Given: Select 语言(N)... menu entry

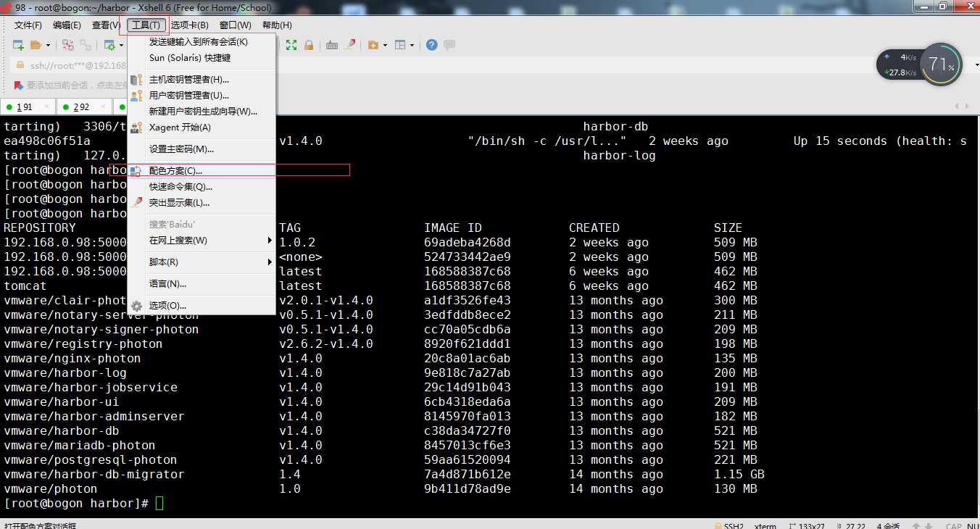Looking at the screenshot, I should tap(202, 284).
